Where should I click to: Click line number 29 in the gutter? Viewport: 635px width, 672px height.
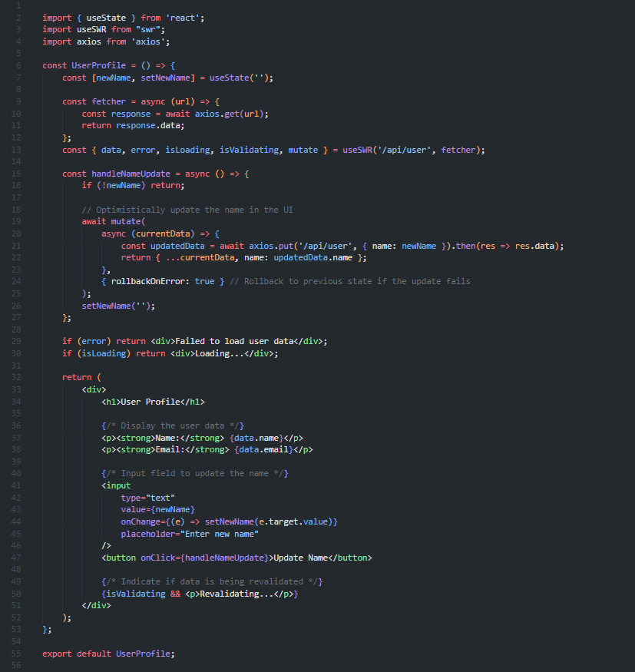[x=17, y=341]
